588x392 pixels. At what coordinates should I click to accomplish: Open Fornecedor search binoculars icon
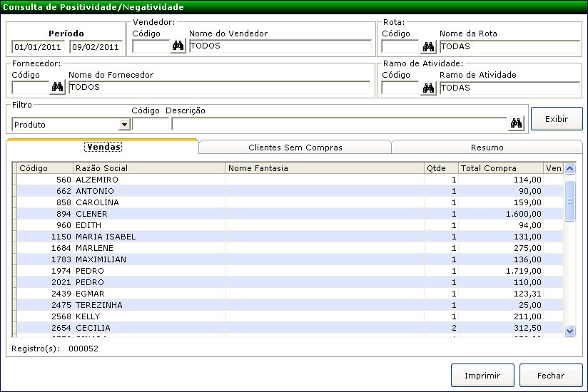(57, 87)
